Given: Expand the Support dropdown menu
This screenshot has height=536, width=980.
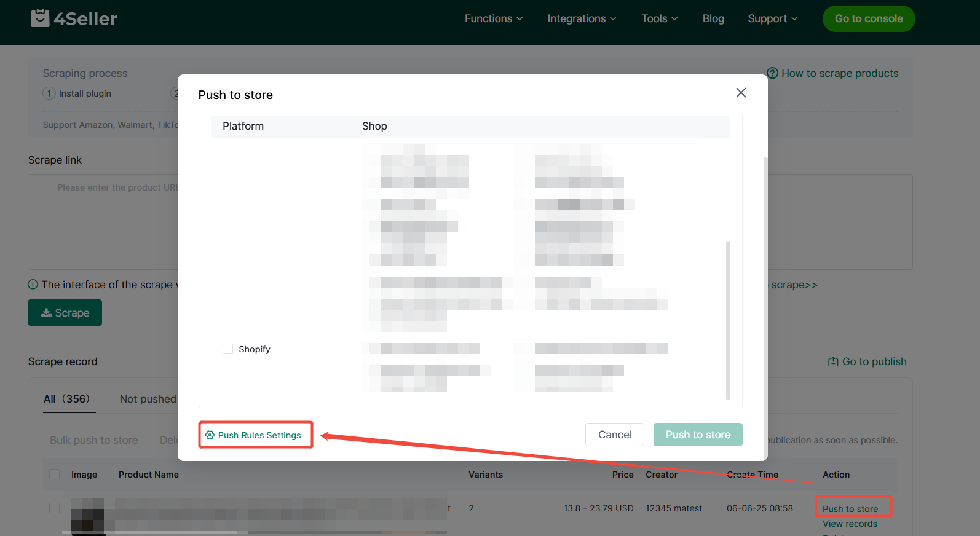Looking at the screenshot, I should coord(772,18).
